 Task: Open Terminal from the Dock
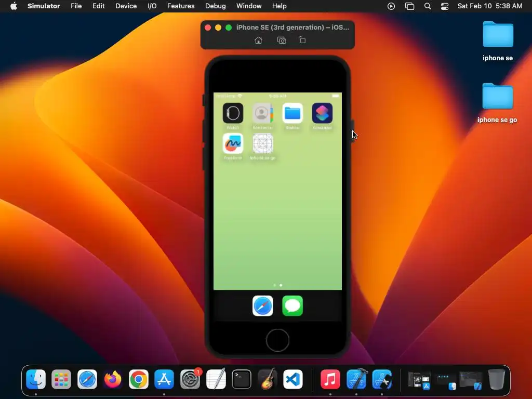(x=242, y=379)
